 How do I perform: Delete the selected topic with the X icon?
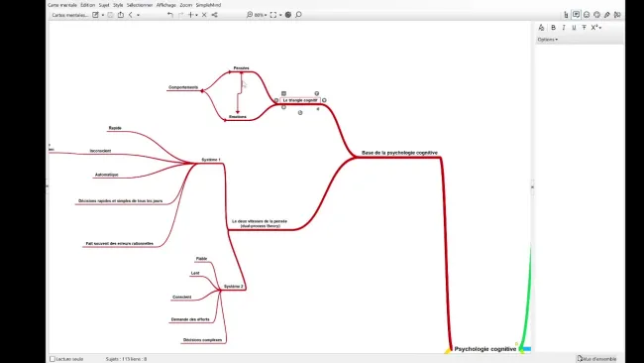(x=204, y=15)
